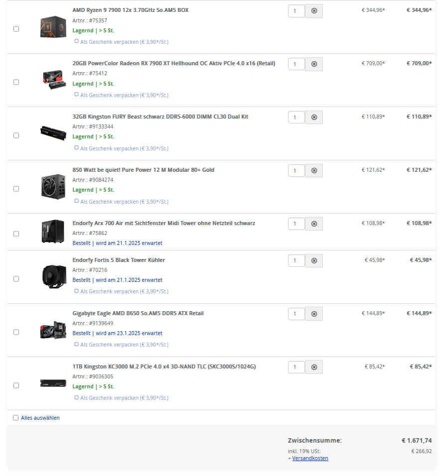Delete the PowerColor Radeon RX 7900 XT item
448x476 pixels.
click(x=314, y=64)
